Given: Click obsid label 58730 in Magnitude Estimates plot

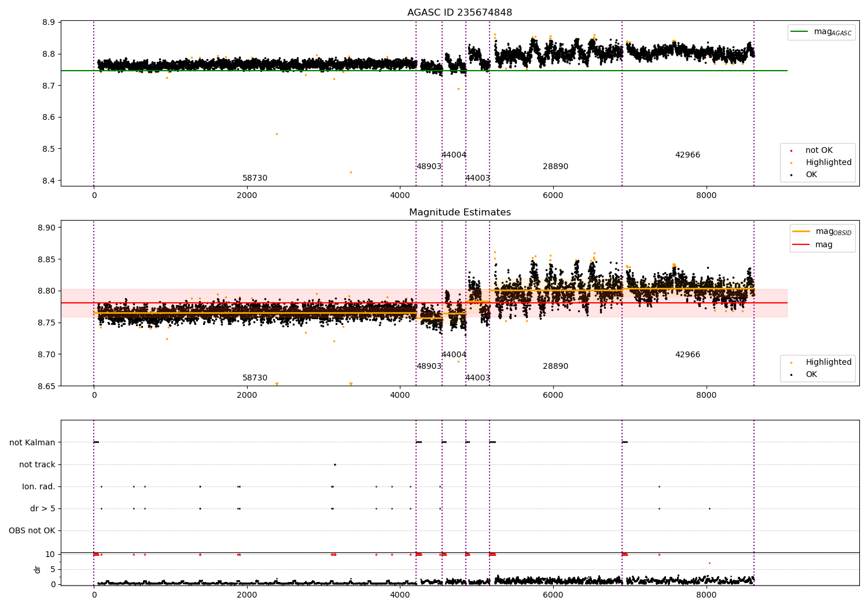Looking at the screenshot, I should click(255, 378).
